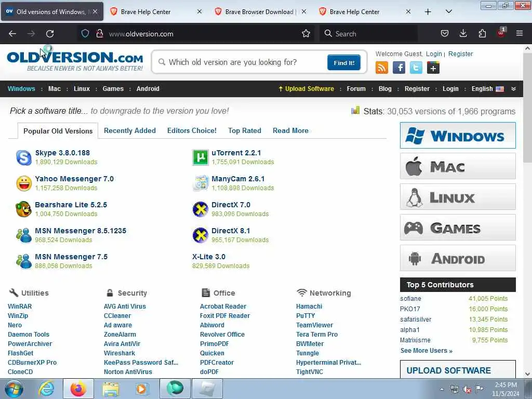
Task: Click the site security padlock icon
Action: click(x=100, y=34)
